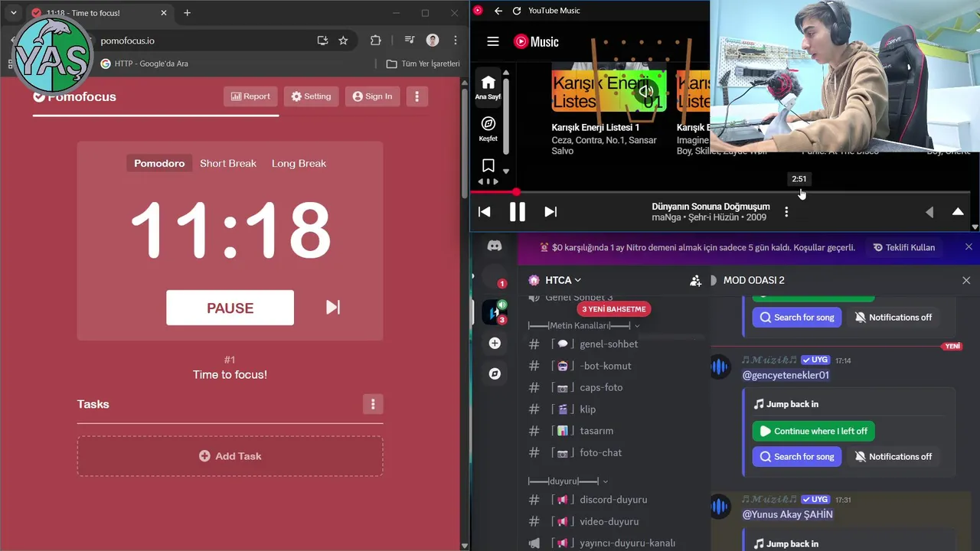Open HTTP - Google'da Ara bookmark
Screen dimensions: 980x551
(x=145, y=64)
